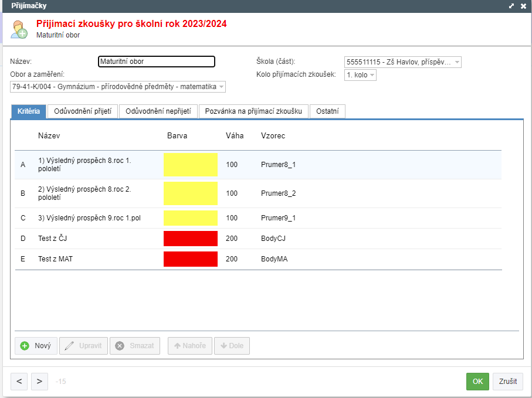Click the yellow swatch in row B
This screenshot has width=532, height=398.
(191, 193)
